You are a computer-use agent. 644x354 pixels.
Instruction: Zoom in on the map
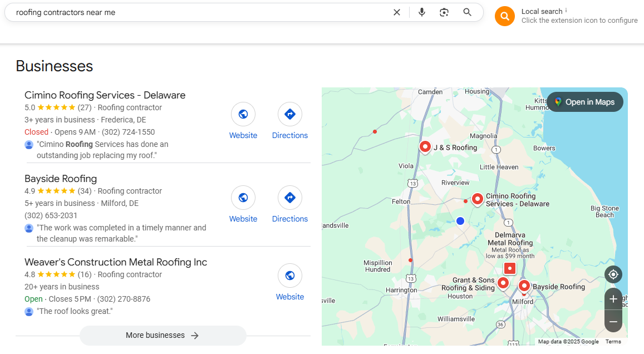[x=613, y=299]
